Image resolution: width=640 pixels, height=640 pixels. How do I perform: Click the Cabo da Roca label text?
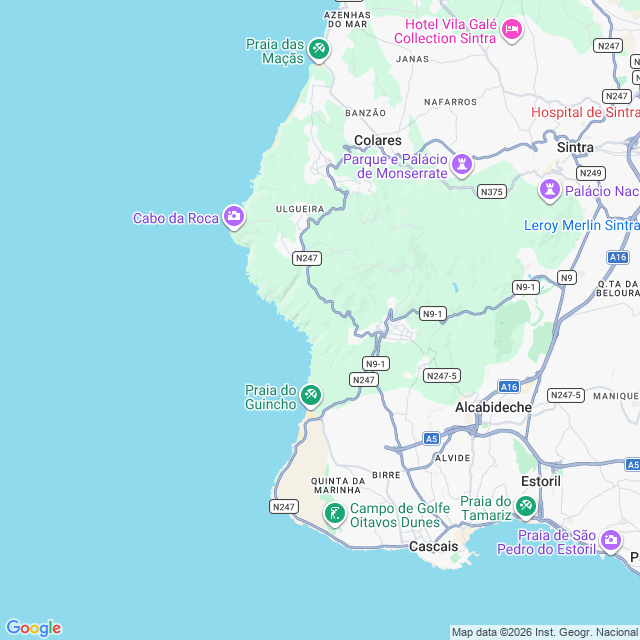(x=176, y=218)
